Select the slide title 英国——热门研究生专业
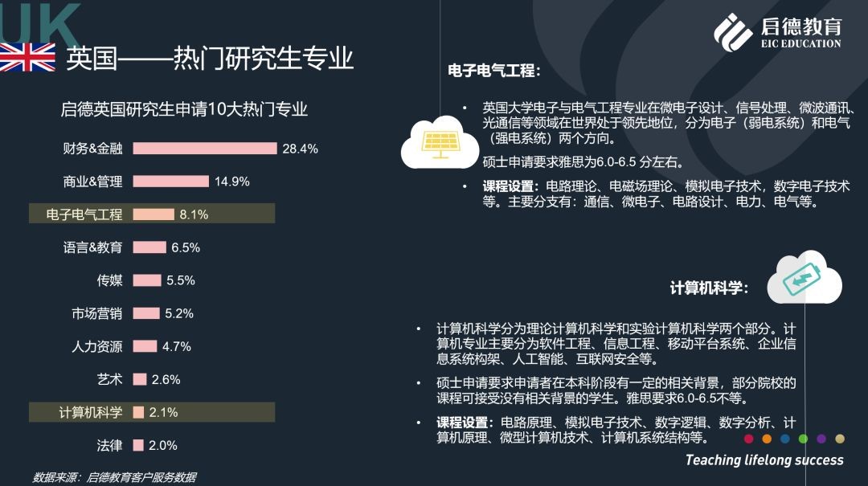The image size is (868, 486). click(x=210, y=59)
